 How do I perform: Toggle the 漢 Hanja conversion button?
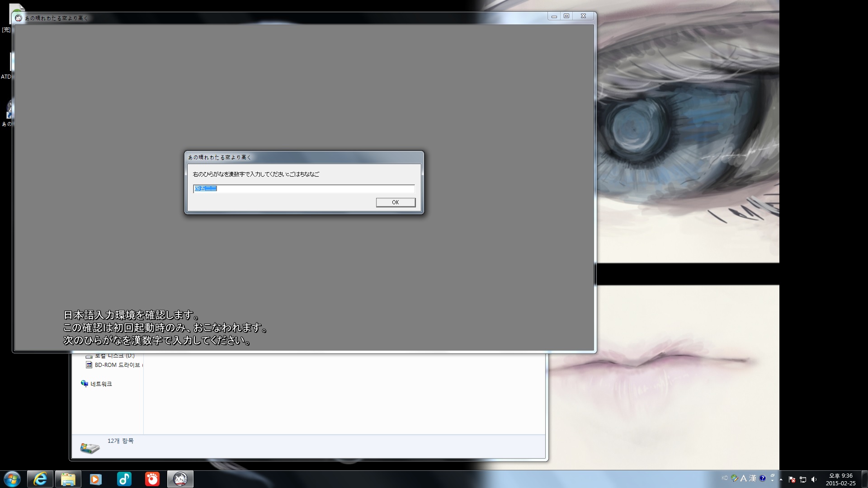(753, 478)
